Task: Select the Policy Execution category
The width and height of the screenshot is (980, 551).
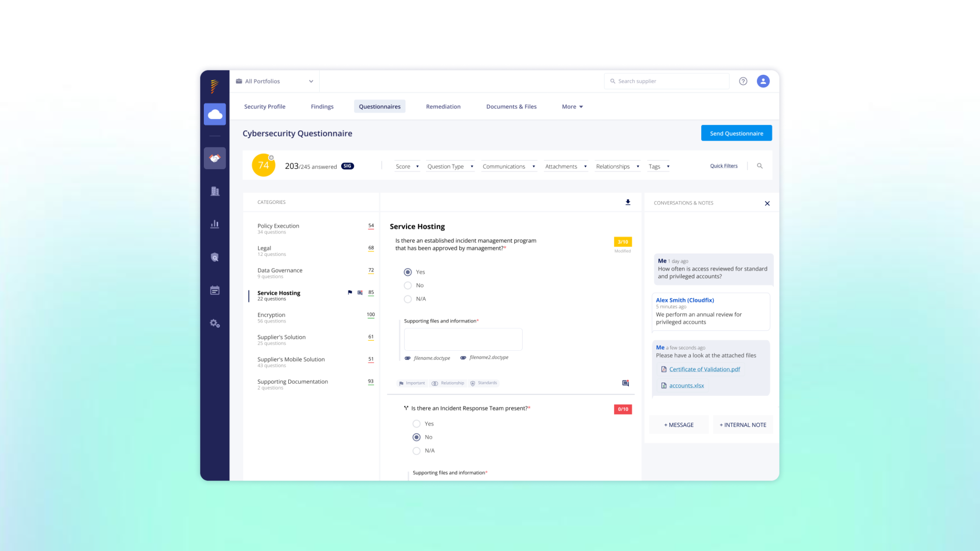Action: pos(311,228)
